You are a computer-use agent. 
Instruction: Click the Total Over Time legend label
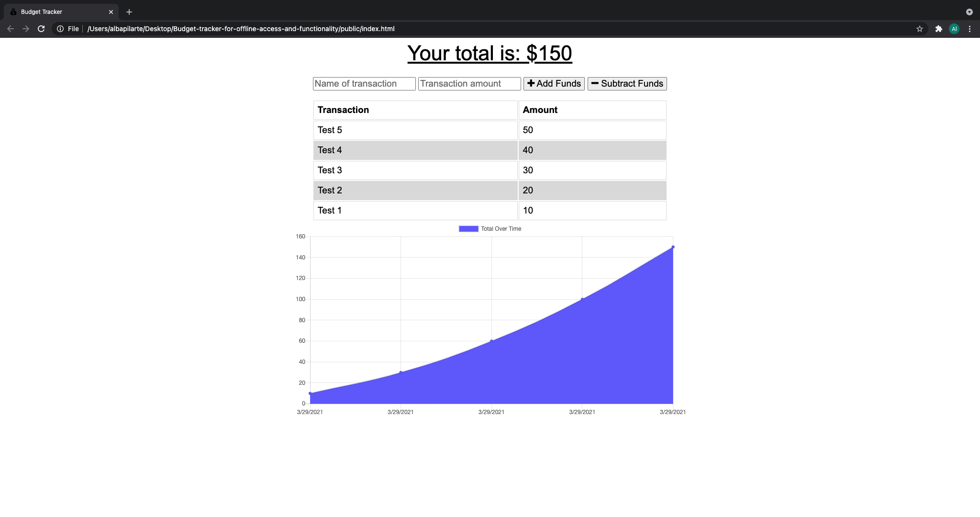pos(501,229)
